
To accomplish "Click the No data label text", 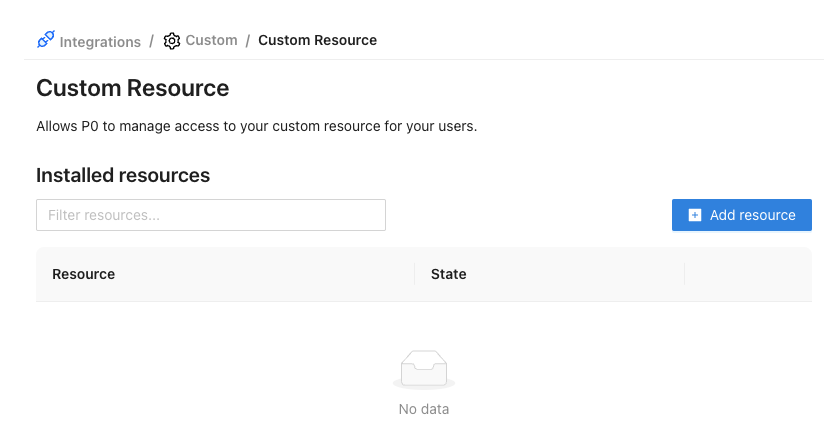I will point(424,409).
